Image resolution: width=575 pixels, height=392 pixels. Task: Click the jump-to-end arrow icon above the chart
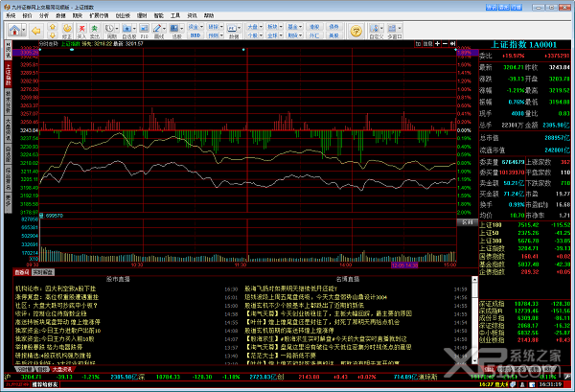(452, 44)
